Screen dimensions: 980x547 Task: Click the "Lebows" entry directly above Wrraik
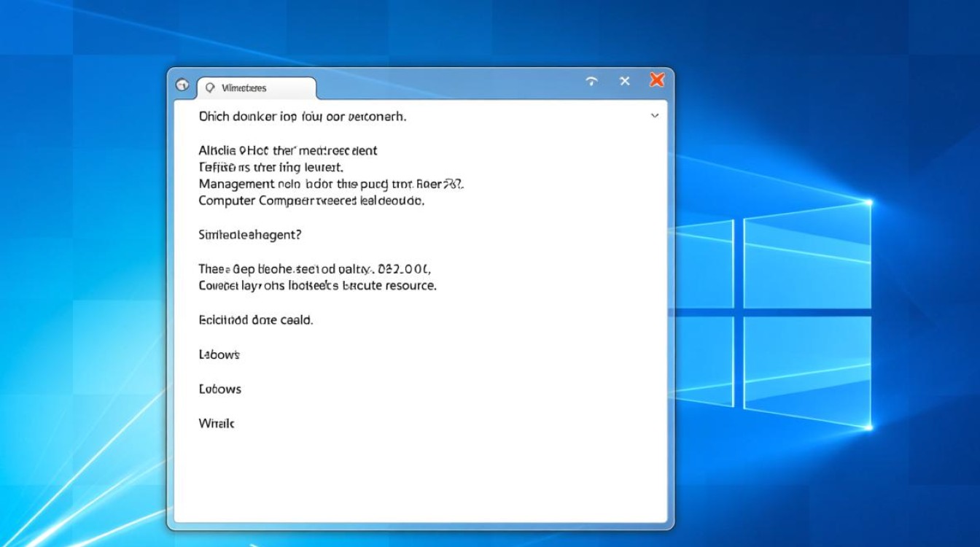coord(219,389)
